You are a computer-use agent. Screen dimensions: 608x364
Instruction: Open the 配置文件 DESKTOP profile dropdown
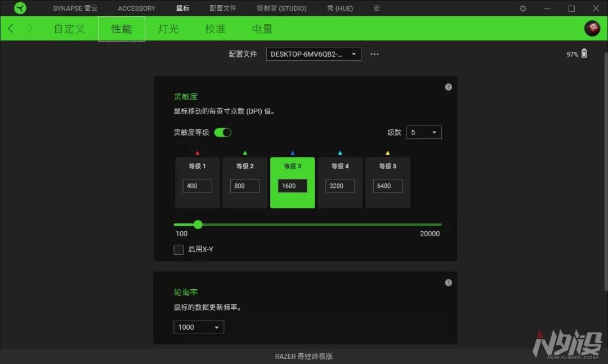pyautogui.click(x=314, y=54)
